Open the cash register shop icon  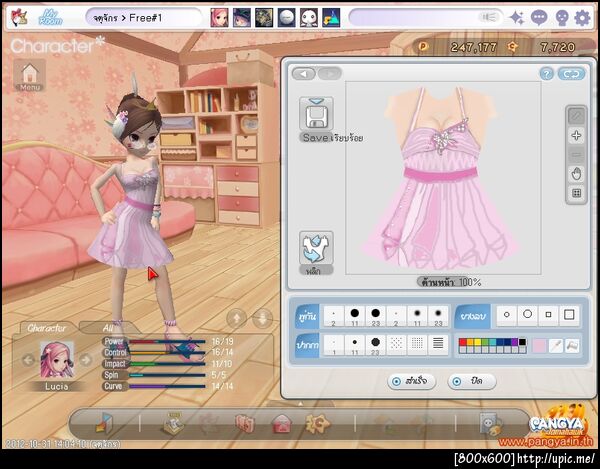[173, 423]
